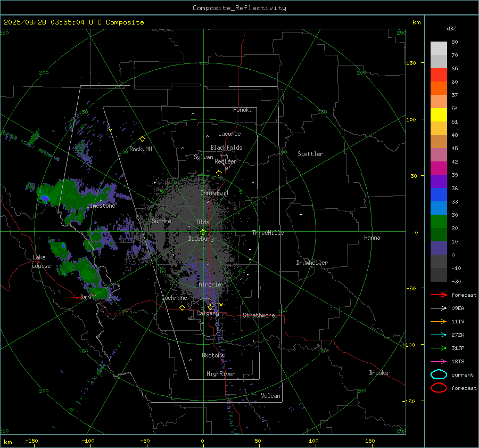Screen dimensions: 479x448
Task: Click the ThreeHills label
Action: pyautogui.click(x=268, y=233)
